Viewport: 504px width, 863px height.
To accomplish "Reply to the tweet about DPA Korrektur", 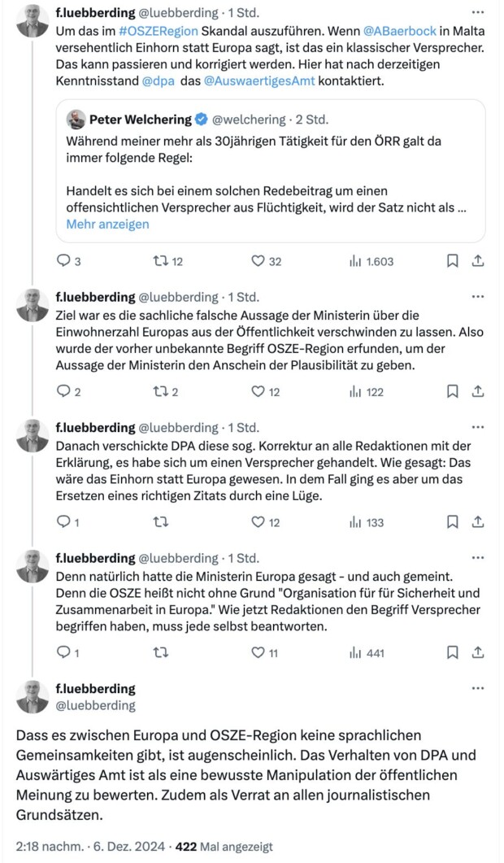I will [64, 522].
